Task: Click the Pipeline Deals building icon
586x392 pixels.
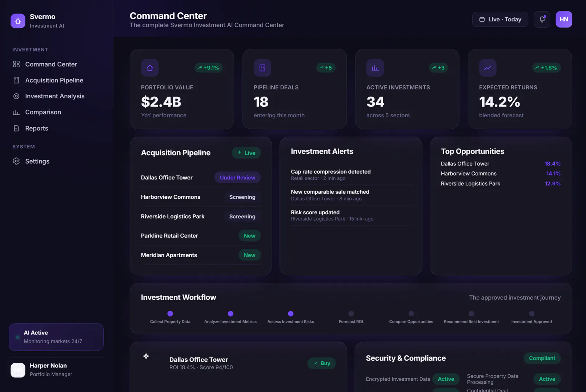Action: tap(262, 68)
